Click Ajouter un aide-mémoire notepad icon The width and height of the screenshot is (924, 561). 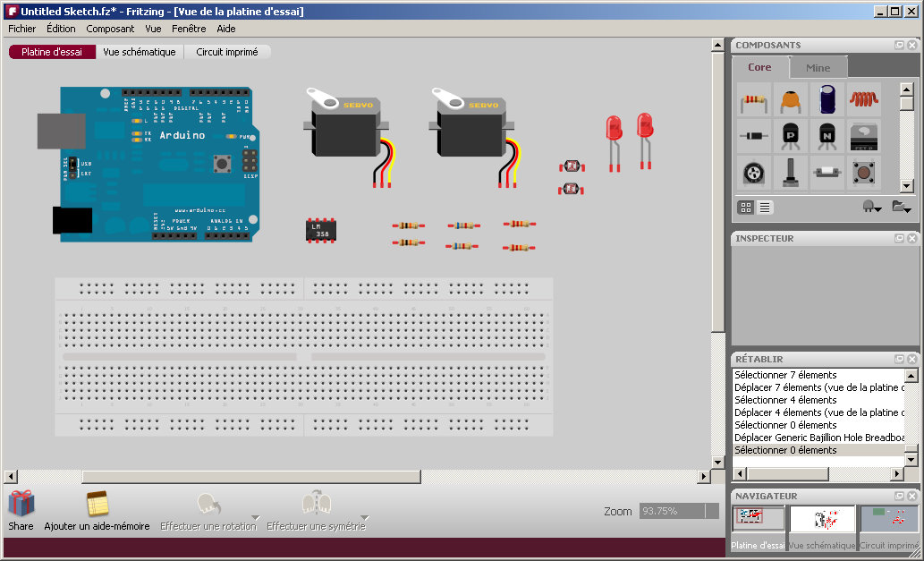[97, 504]
